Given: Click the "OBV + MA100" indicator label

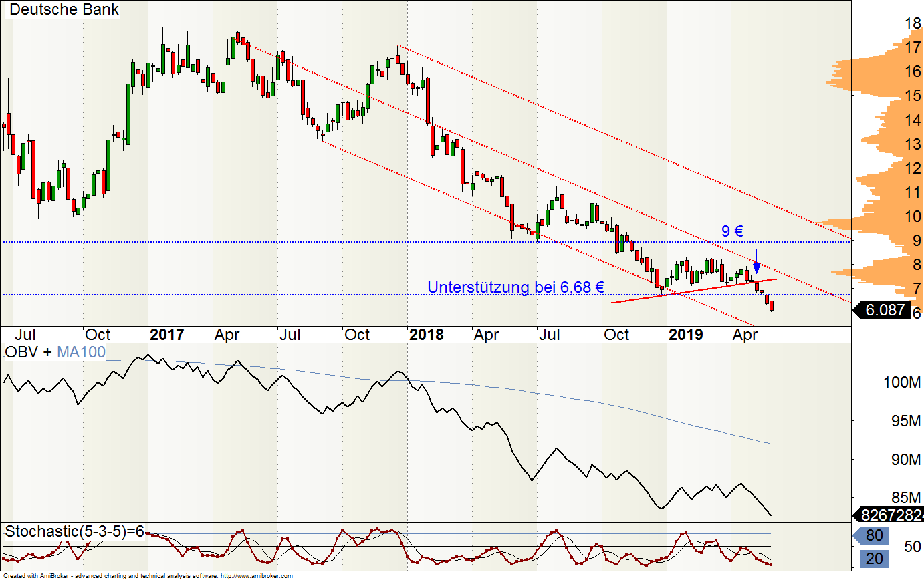Looking at the screenshot, I should [55, 352].
